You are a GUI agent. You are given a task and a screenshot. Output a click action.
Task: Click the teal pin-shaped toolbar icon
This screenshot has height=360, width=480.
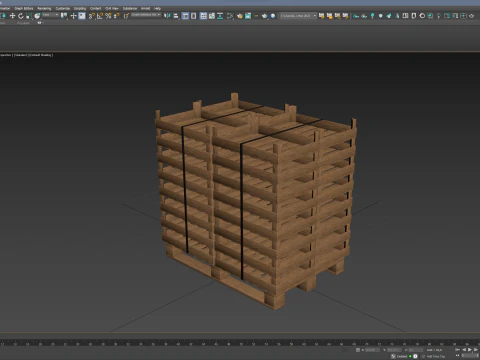[372, 16]
